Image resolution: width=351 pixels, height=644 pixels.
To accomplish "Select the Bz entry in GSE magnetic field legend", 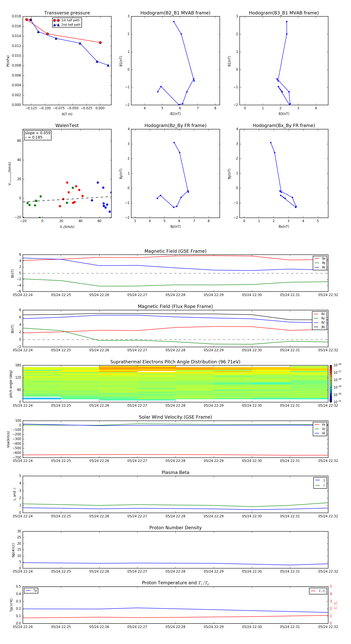I will [x=320, y=267].
